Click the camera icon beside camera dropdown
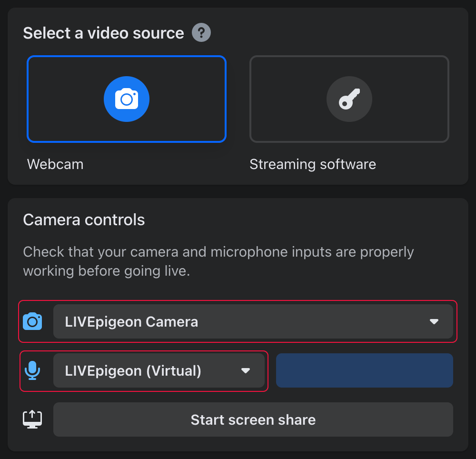476x459 pixels. coord(32,321)
